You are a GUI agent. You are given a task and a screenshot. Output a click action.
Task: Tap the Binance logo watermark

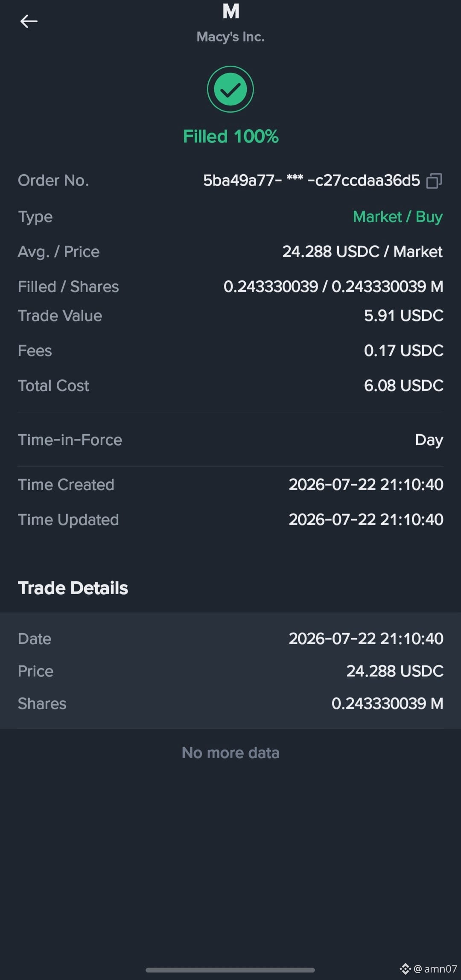[405, 968]
